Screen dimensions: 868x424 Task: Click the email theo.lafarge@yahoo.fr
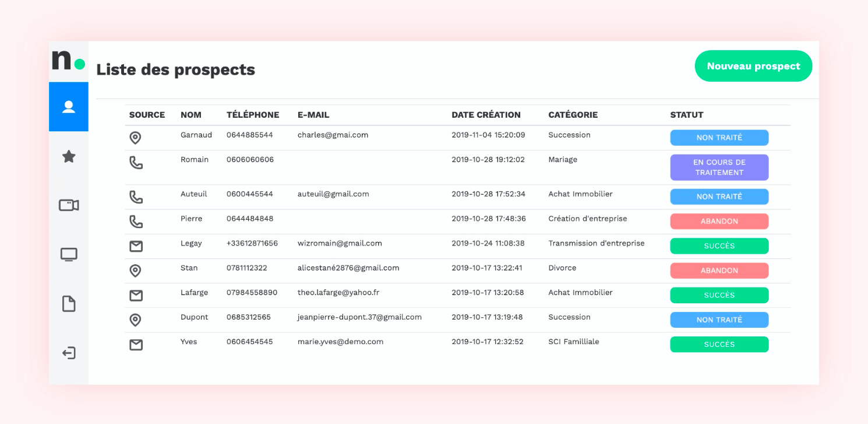(x=338, y=293)
